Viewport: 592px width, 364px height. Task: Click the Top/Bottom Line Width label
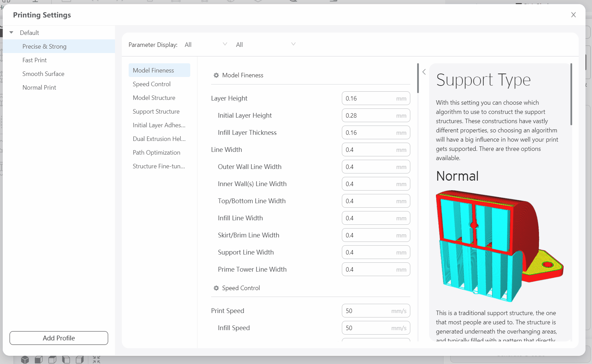pyautogui.click(x=252, y=201)
